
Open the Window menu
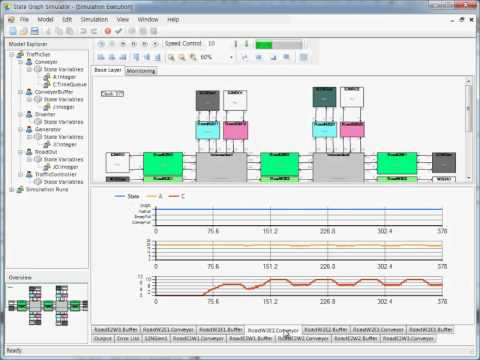148,19
